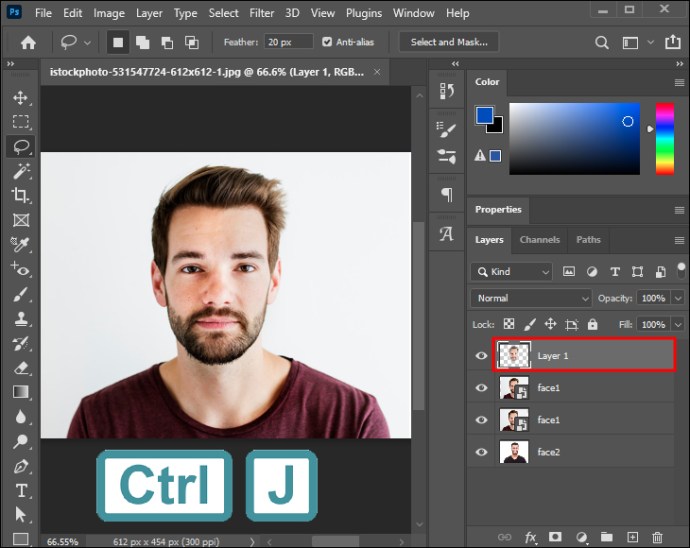This screenshot has height=548, width=690.
Task: Select the Move tool
Action: pos(20,97)
